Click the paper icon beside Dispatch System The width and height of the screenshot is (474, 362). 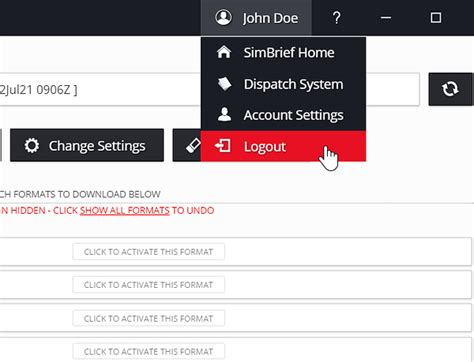point(225,84)
